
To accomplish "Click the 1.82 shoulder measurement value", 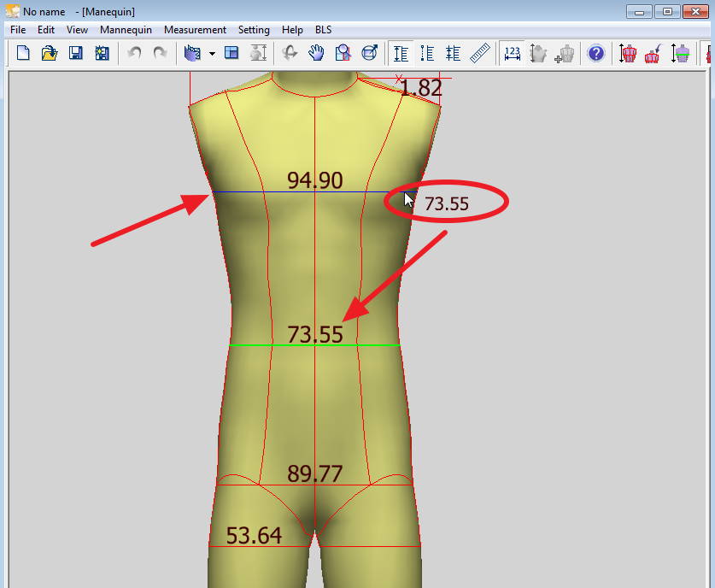I will tap(421, 88).
